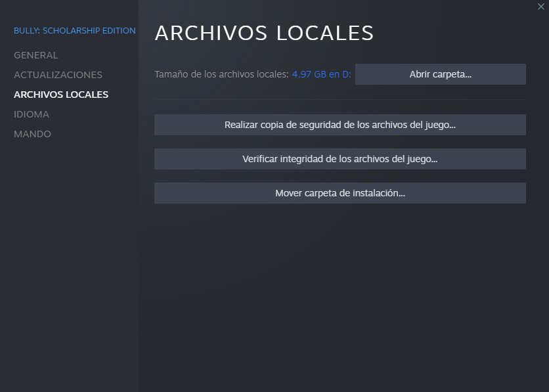Go to the Idioma section
Image resolution: width=549 pixels, height=392 pixels.
(x=32, y=114)
